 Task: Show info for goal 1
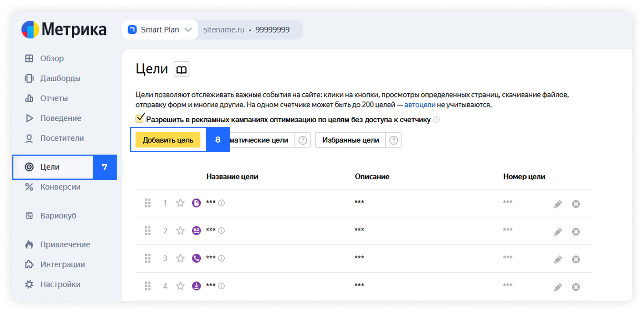(221, 203)
